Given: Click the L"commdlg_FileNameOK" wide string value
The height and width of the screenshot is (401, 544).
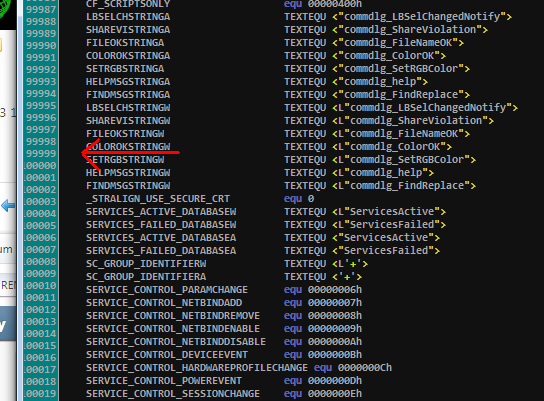Looking at the screenshot, I should pyautogui.click(x=401, y=134).
